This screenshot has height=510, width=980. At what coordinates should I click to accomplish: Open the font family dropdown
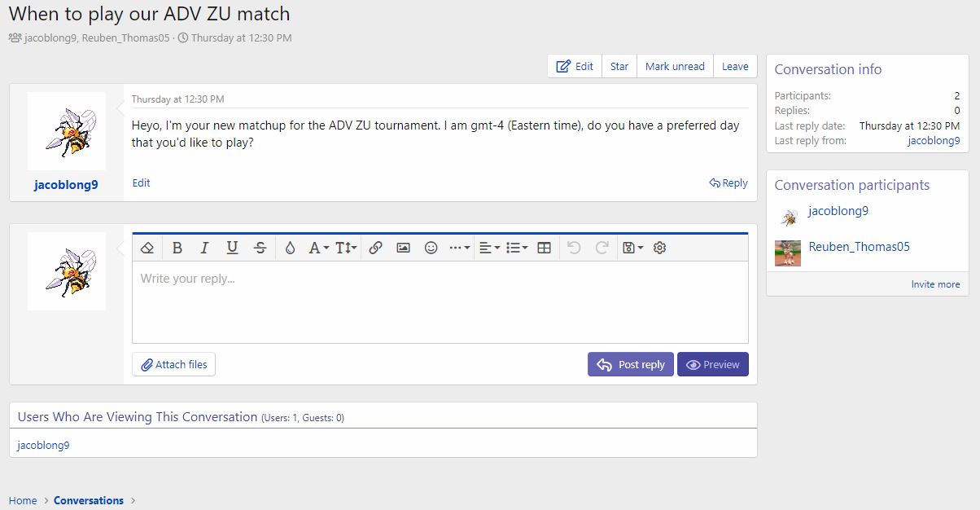click(318, 248)
